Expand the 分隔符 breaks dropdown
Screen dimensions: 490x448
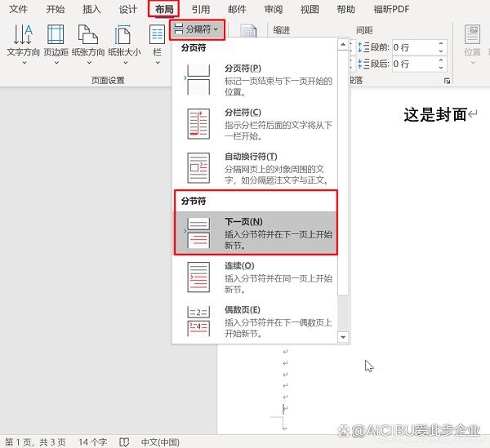[197, 29]
